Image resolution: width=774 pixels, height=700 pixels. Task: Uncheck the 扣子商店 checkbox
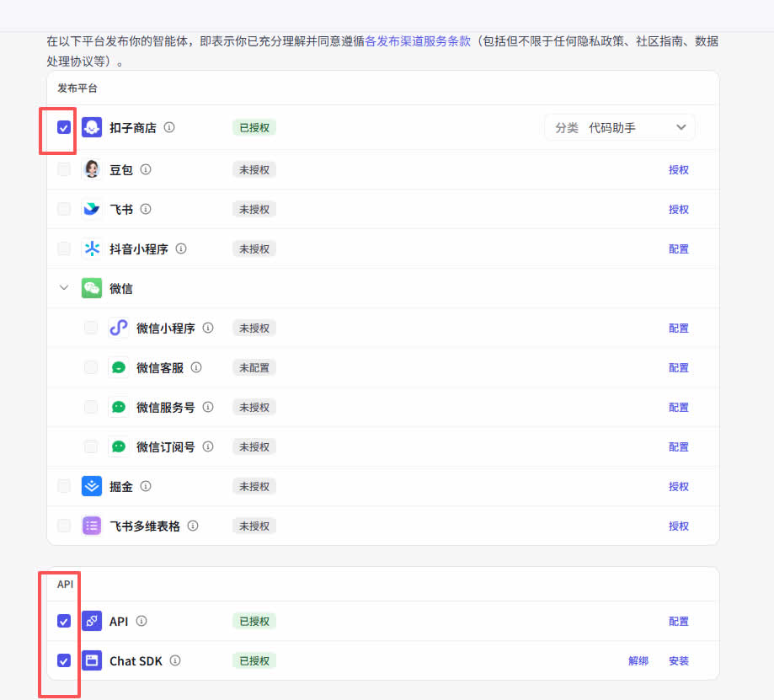pyautogui.click(x=64, y=128)
